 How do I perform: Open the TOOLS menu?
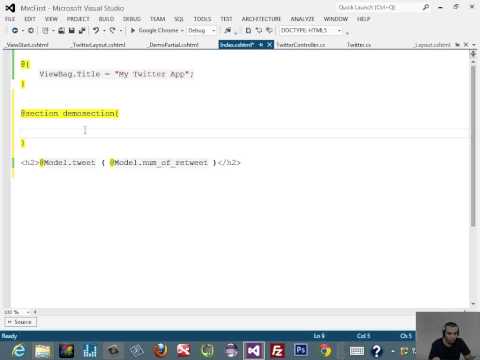(x=202, y=19)
